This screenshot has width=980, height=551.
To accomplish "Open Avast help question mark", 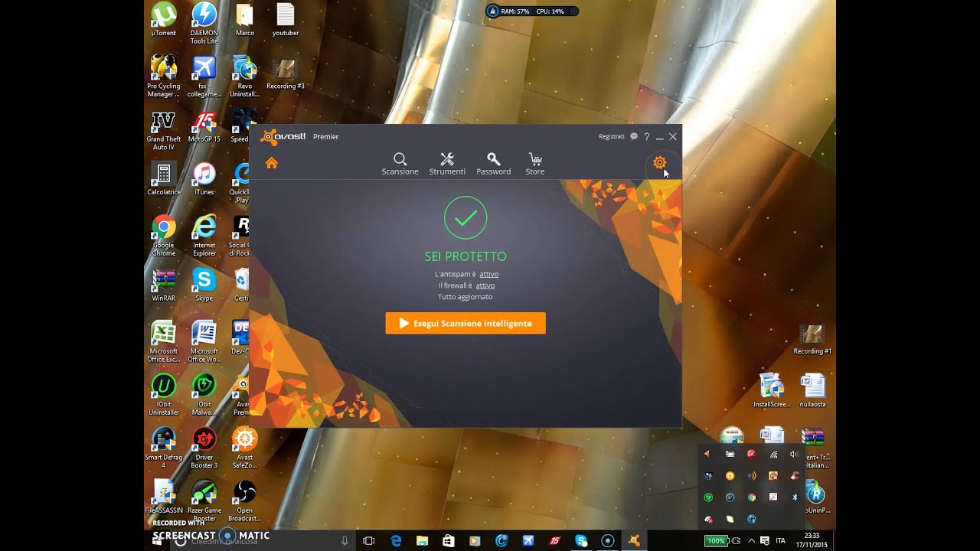I will [647, 136].
